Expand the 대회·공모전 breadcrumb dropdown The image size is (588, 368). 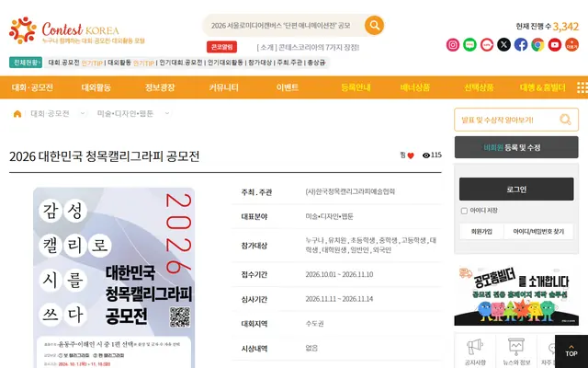pyautogui.click(x=83, y=113)
